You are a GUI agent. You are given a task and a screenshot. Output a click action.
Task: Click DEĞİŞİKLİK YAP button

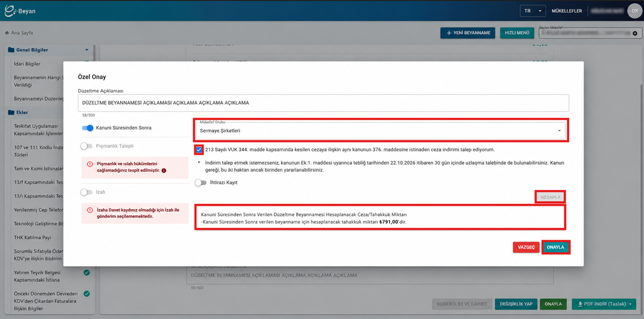coord(516,304)
